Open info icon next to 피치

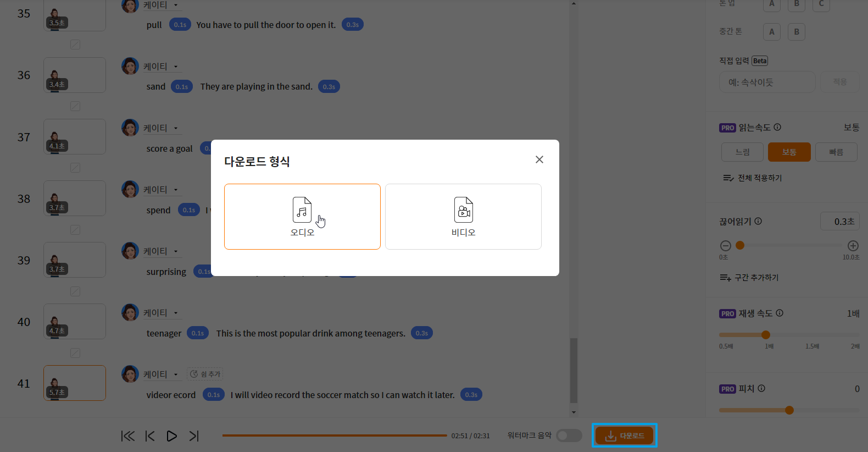click(761, 388)
